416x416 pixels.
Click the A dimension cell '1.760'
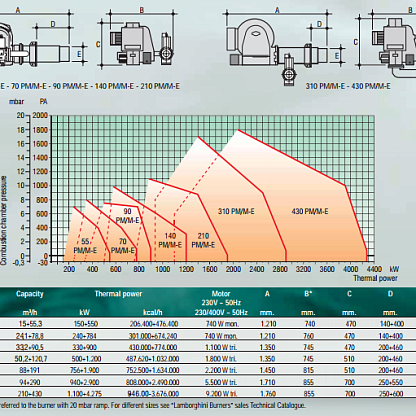pyautogui.click(x=267, y=394)
